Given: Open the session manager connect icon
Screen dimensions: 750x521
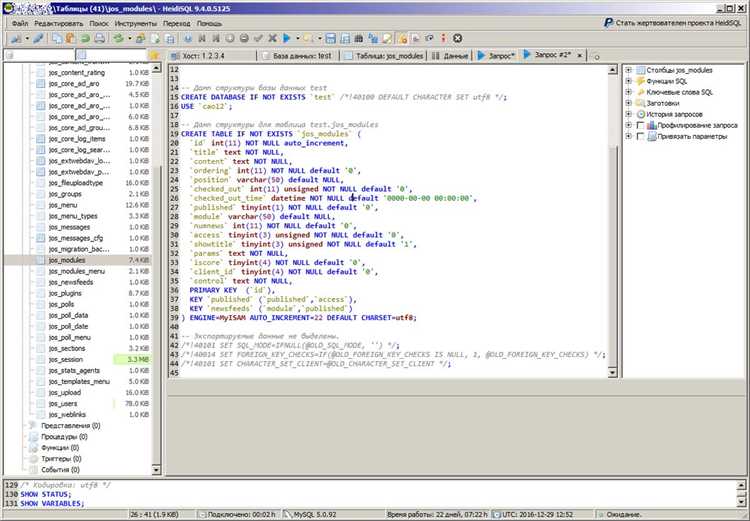Looking at the screenshot, I should [x=16, y=39].
